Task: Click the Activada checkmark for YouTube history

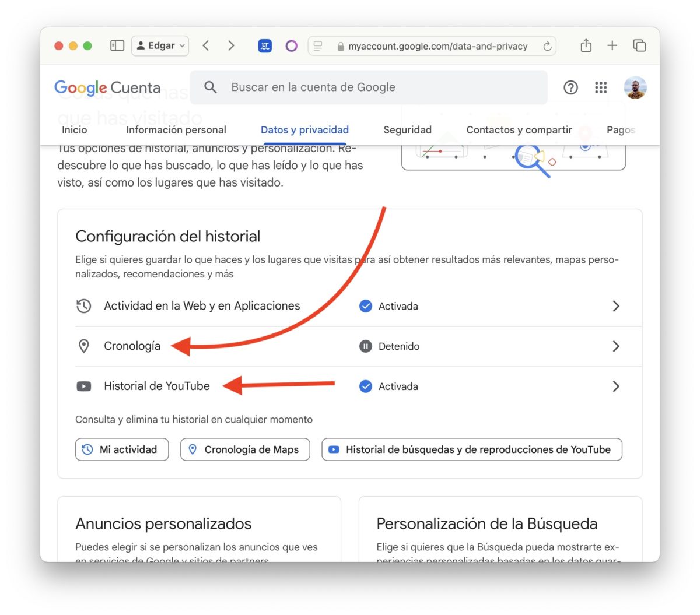Action: point(366,386)
